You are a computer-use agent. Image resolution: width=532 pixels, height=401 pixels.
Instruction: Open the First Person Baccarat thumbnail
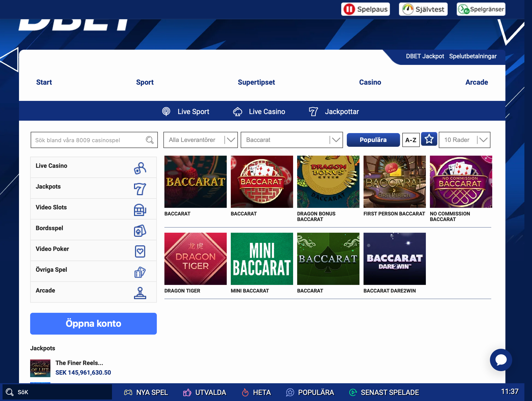point(395,182)
